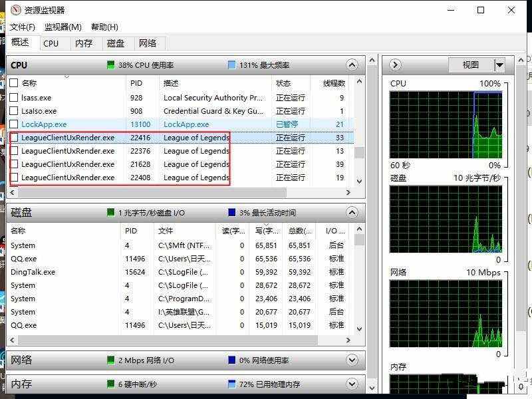This screenshot has width=532, height=399.
Task: Click green network I/O indicator square
Action: click(x=110, y=360)
